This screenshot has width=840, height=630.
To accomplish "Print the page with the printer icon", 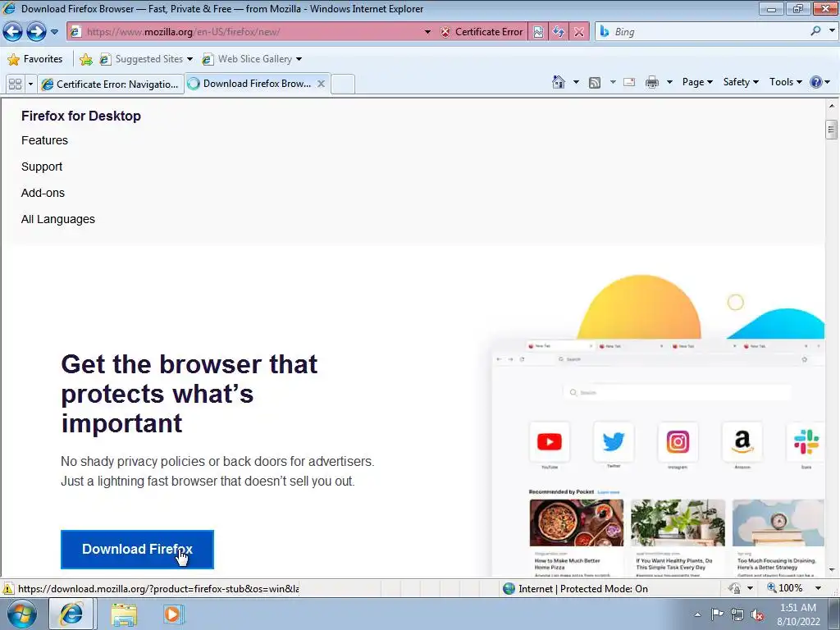I will (x=652, y=83).
